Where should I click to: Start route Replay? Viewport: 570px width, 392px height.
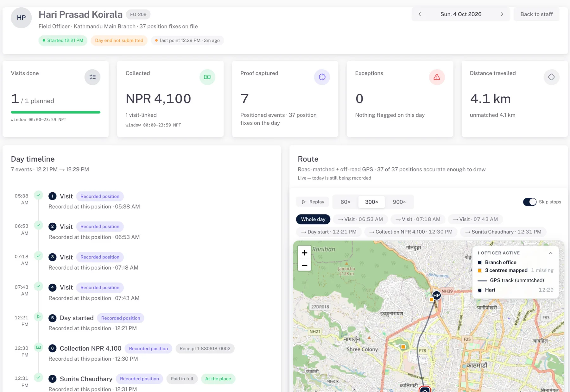click(313, 202)
